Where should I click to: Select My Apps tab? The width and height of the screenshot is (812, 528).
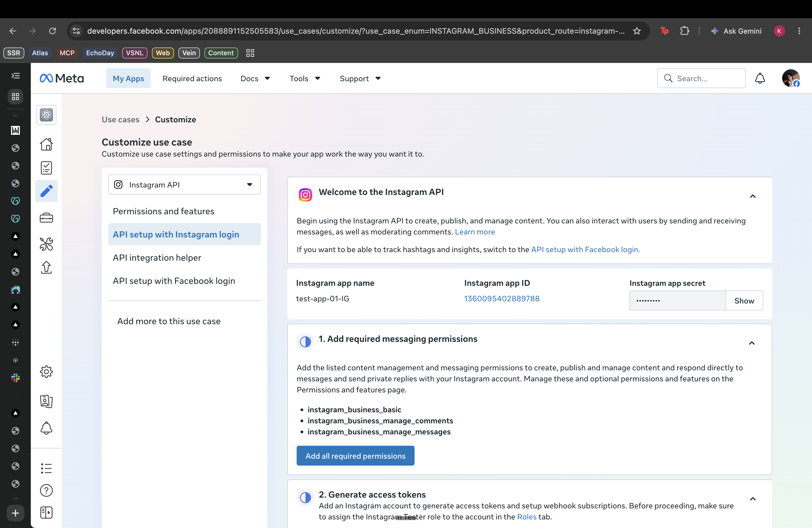click(x=128, y=78)
